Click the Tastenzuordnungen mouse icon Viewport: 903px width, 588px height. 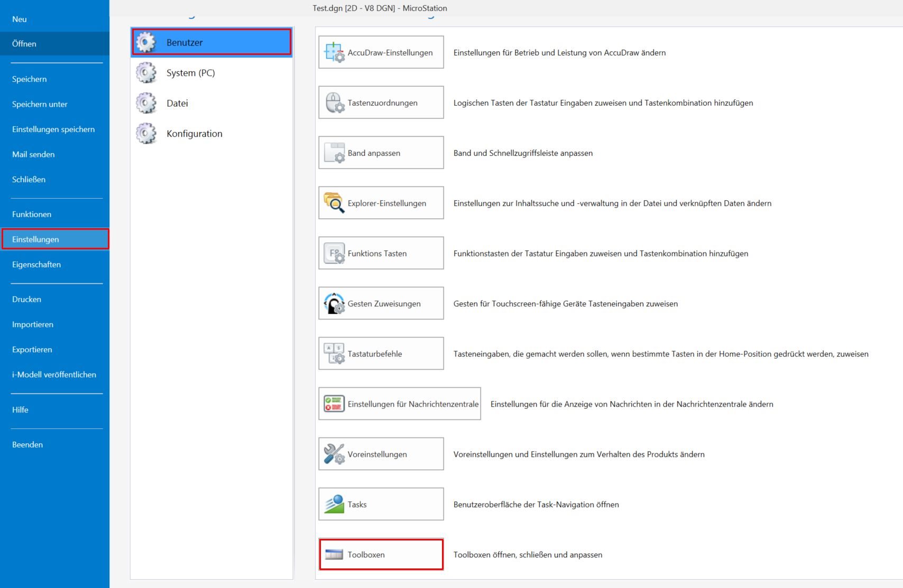tap(334, 102)
